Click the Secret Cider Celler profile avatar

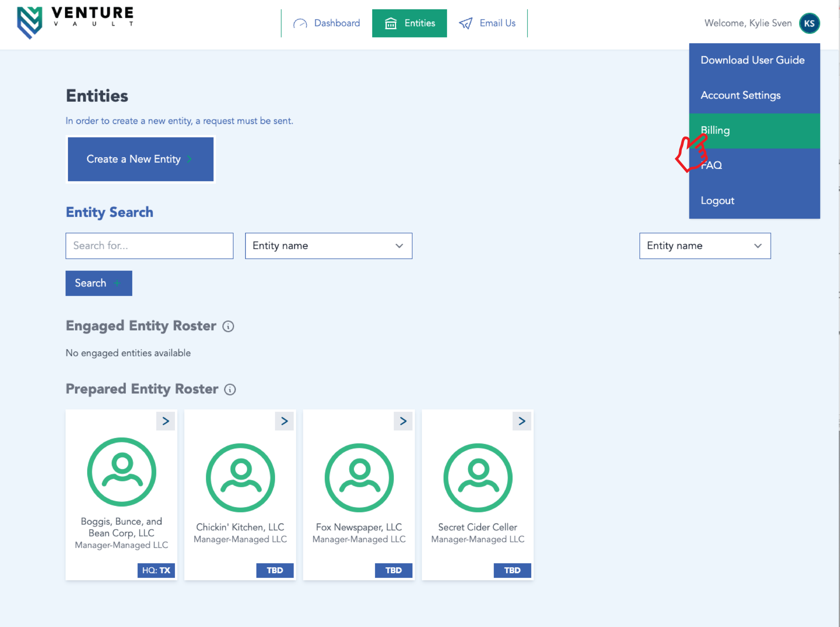(x=477, y=477)
